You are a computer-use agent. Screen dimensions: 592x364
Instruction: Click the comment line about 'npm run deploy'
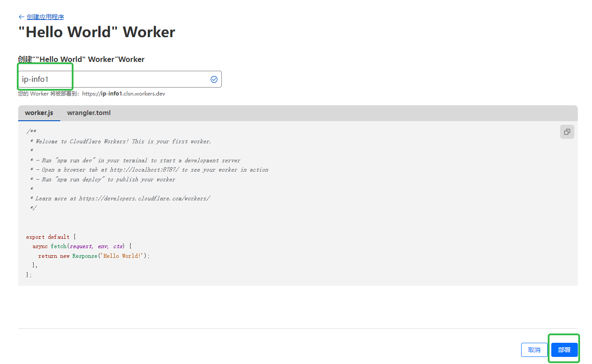point(103,180)
